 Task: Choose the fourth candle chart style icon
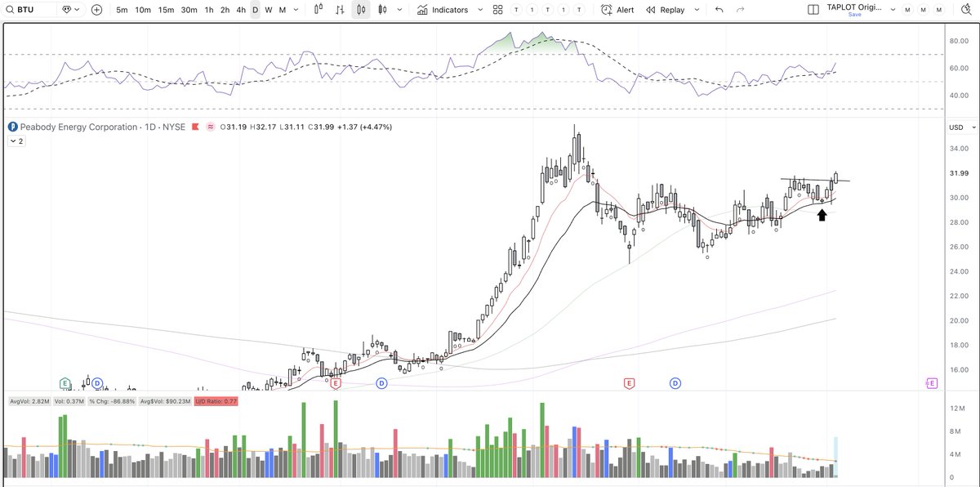coord(381,10)
